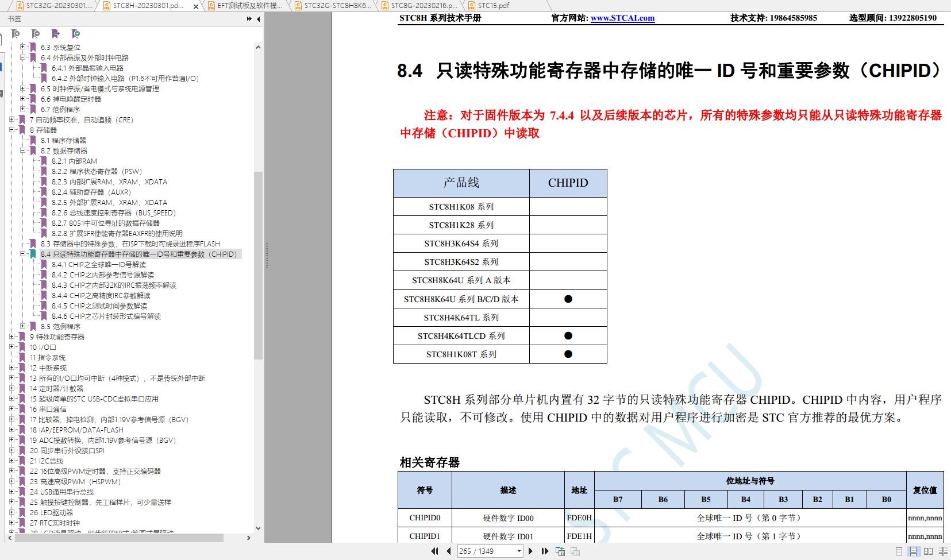The height and width of the screenshot is (560, 951).
Task: Open bookmark 27 RTC实时时钟
Action: click(55, 523)
